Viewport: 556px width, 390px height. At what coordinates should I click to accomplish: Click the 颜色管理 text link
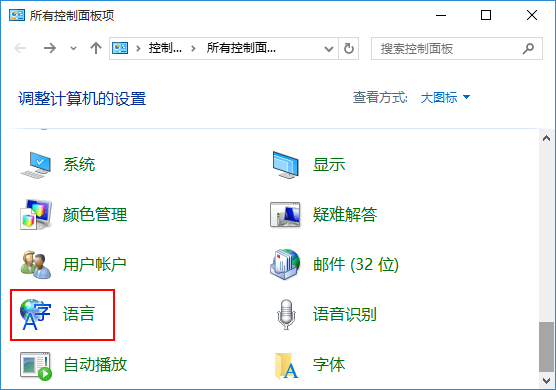pyautogui.click(x=95, y=214)
